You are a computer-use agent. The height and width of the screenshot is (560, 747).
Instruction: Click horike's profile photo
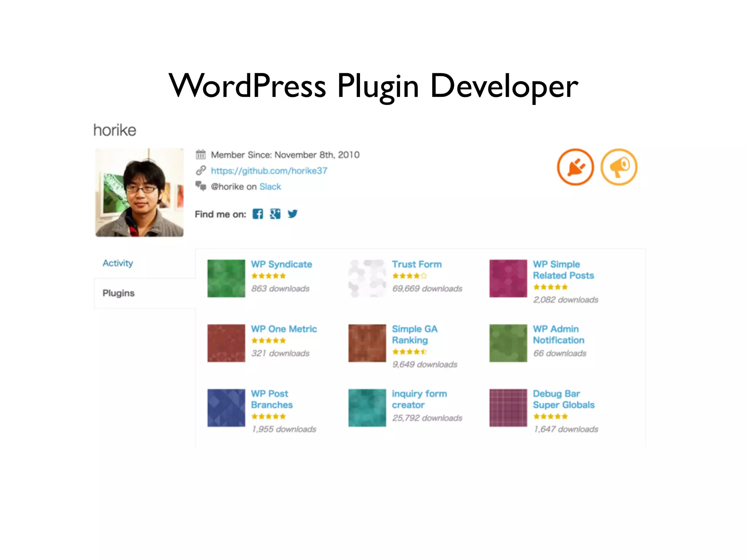[139, 192]
